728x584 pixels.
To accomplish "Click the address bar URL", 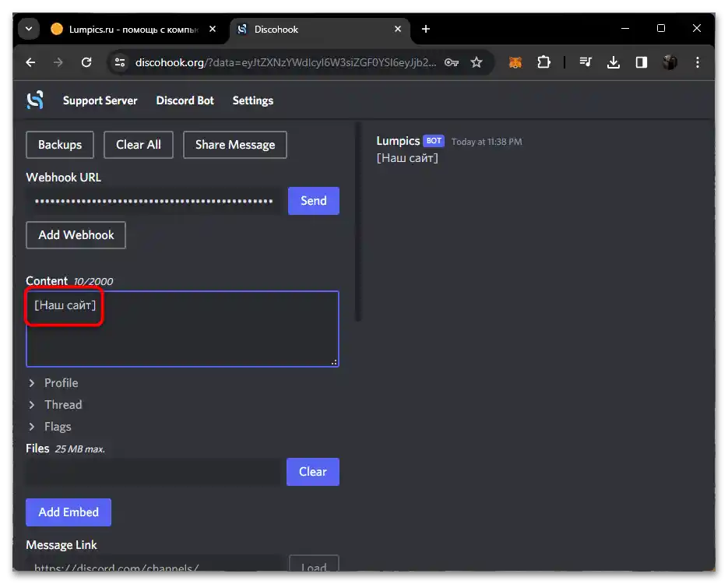I will tap(286, 62).
